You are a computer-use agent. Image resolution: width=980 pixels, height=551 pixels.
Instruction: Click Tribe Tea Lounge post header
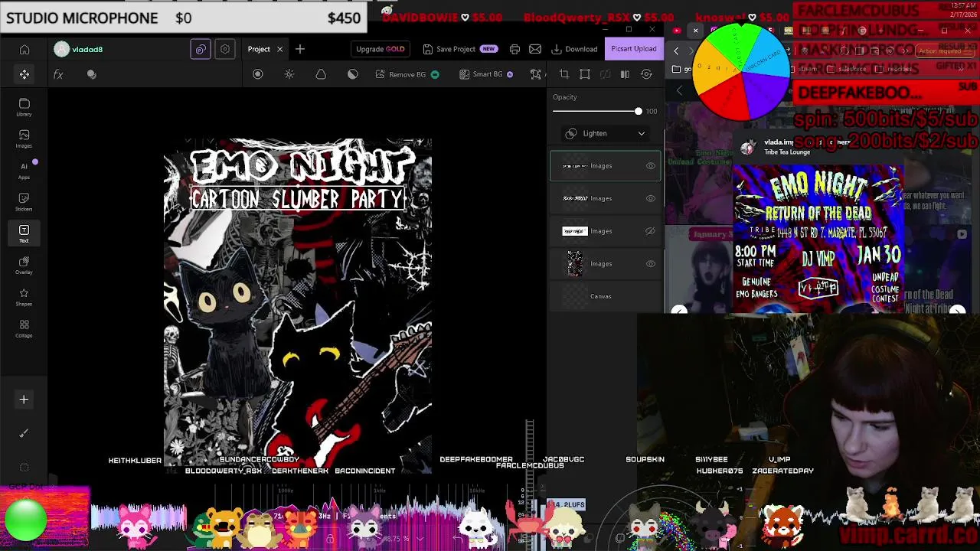(787, 152)
